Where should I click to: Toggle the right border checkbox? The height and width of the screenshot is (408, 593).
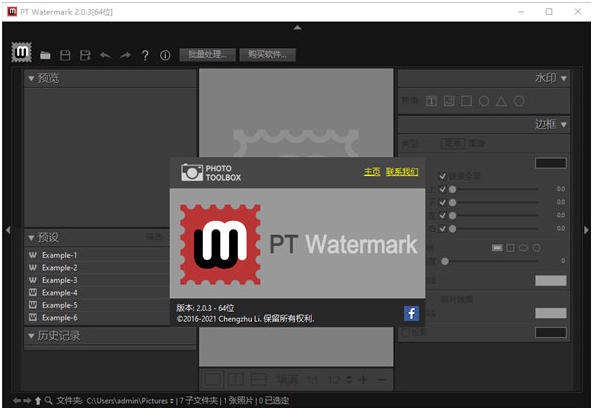coord(442,229)
